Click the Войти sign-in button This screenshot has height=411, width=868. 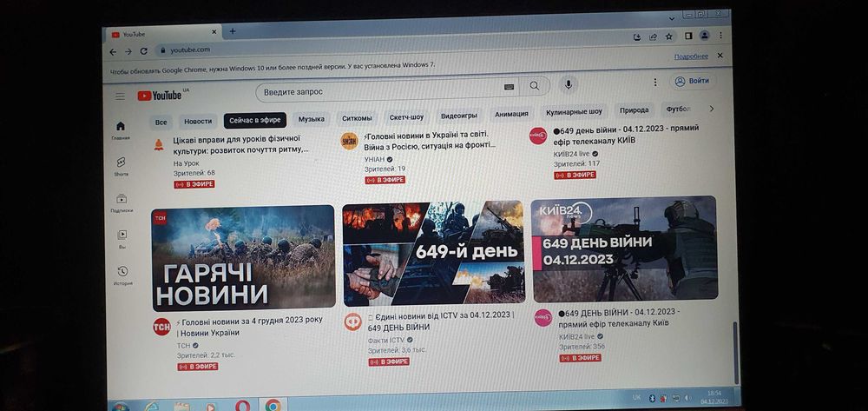[693, 81]
